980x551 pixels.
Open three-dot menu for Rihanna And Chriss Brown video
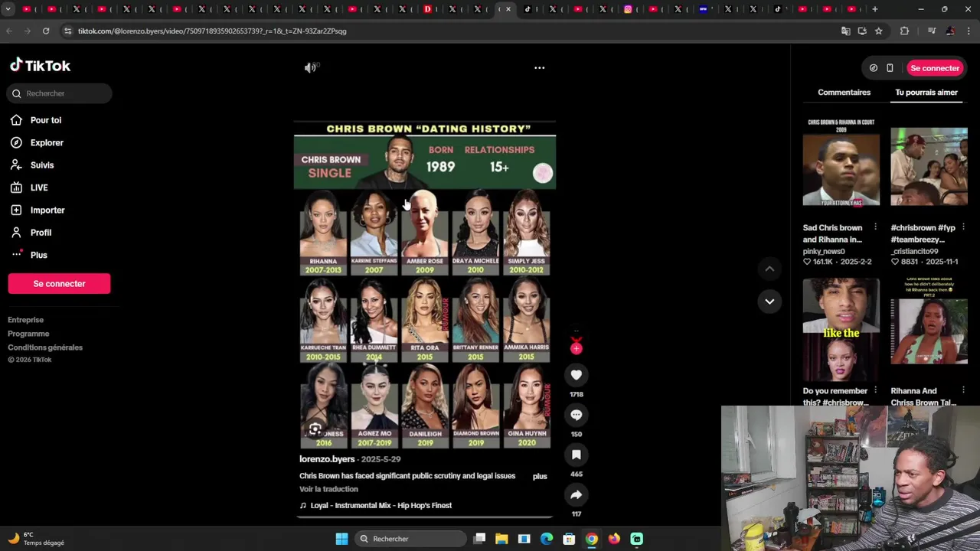pos(963,391)
